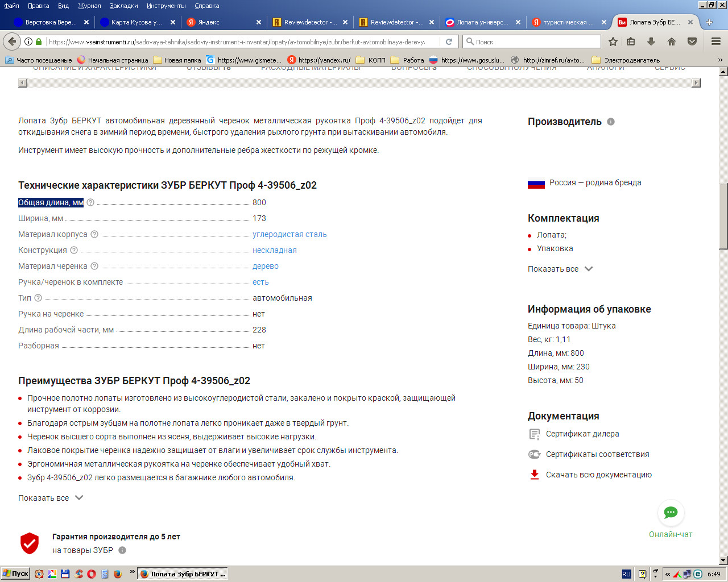Screen dimensions: 728x582
Task: Open the Сертификаты соответствия link
Action: (x=597, y=454)
